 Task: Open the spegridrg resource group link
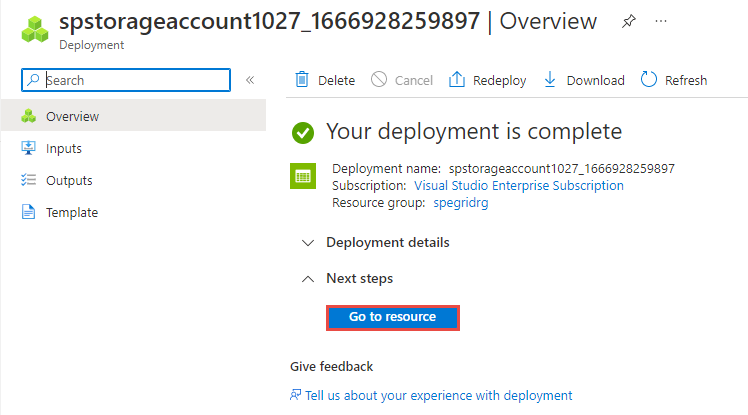[x=461, y=203]
